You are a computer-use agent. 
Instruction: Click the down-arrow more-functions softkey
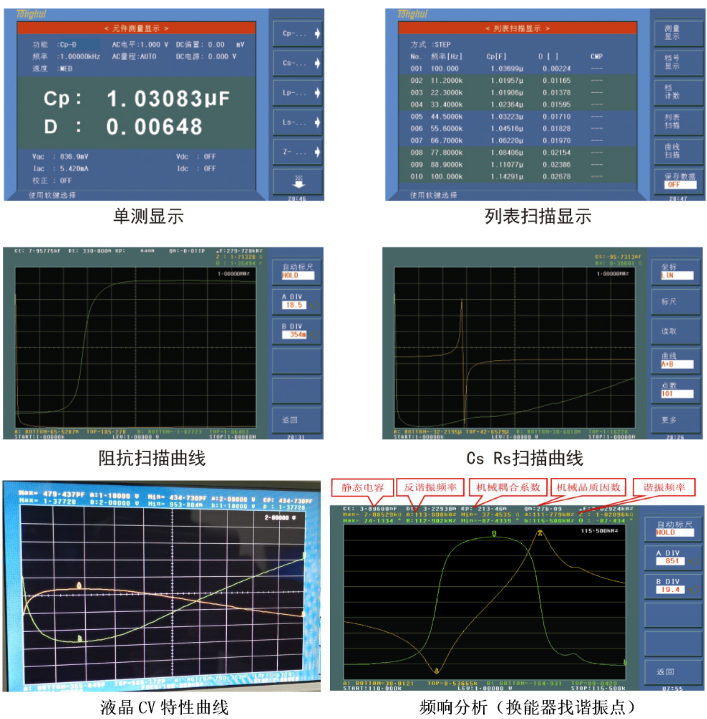[298, 182]
